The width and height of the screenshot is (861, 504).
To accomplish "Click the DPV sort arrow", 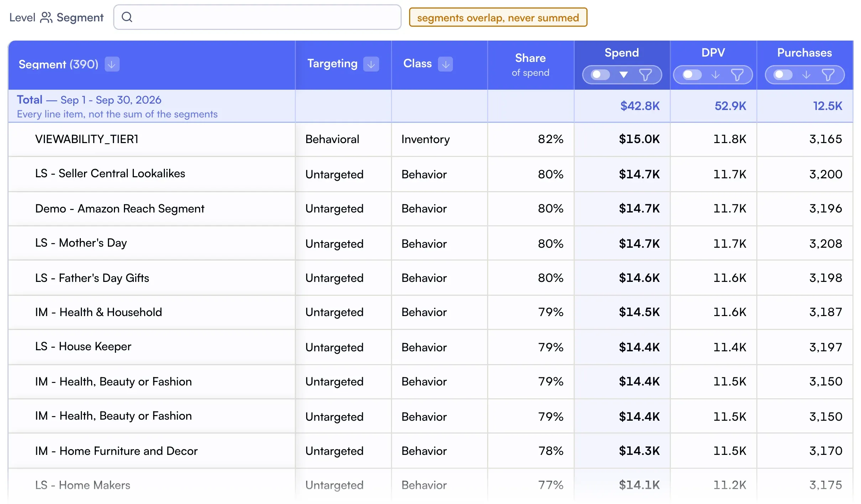I will click(715, 75).
